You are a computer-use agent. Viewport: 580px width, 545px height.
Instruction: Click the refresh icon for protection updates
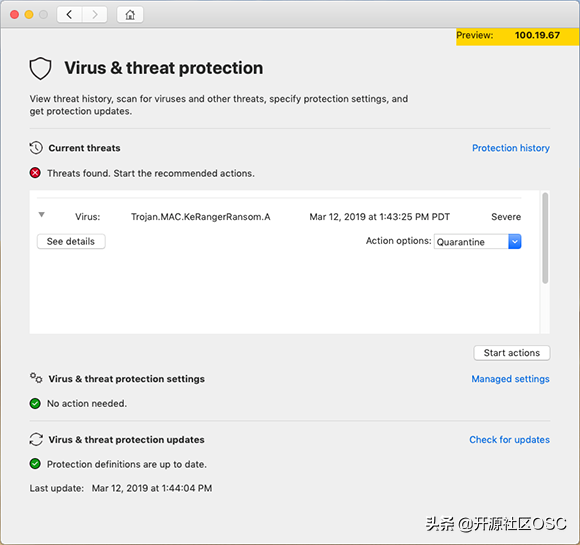tap(36, 440)
